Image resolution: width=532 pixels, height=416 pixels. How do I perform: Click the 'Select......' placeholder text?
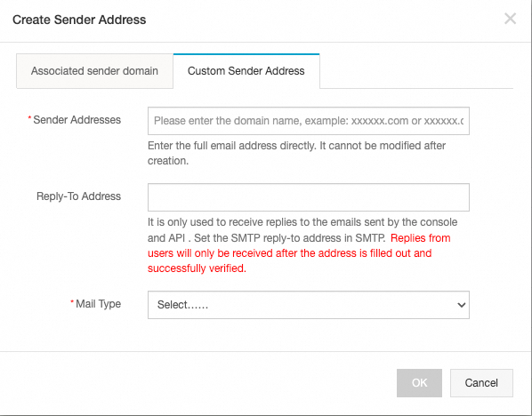(x=182, y=305)
